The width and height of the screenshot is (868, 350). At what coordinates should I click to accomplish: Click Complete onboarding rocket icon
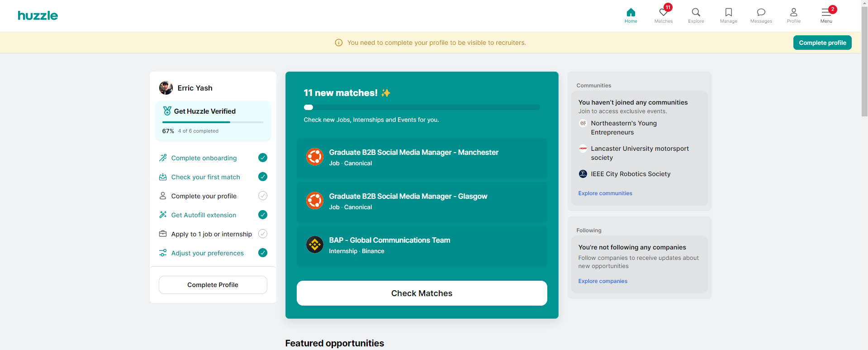point(163,158)
